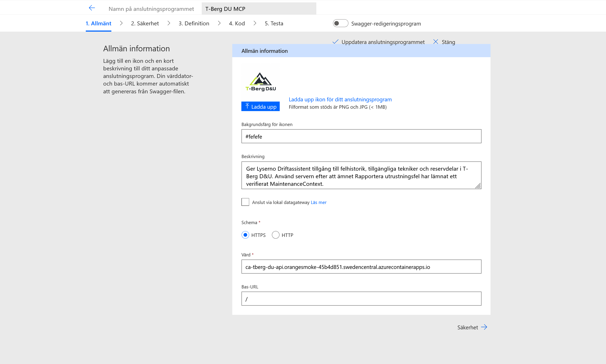Click the Allmän information panel header

(x=361, y=51)
